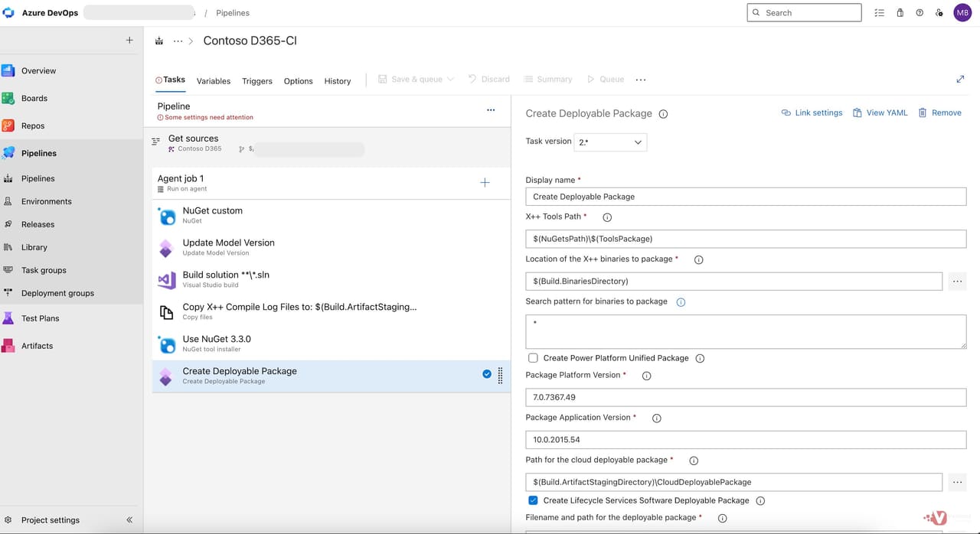Remove the selected task
The image size is (980, 534).
[x=939, y=113]
